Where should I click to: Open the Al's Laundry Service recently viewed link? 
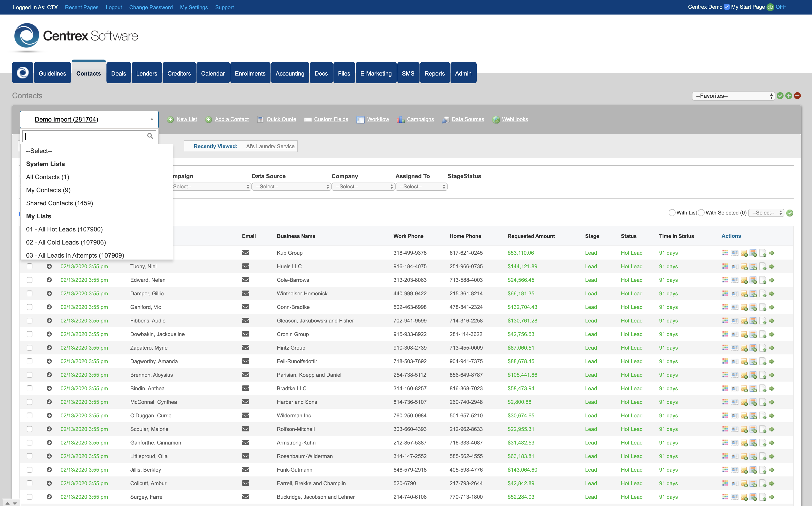point(270,146)
